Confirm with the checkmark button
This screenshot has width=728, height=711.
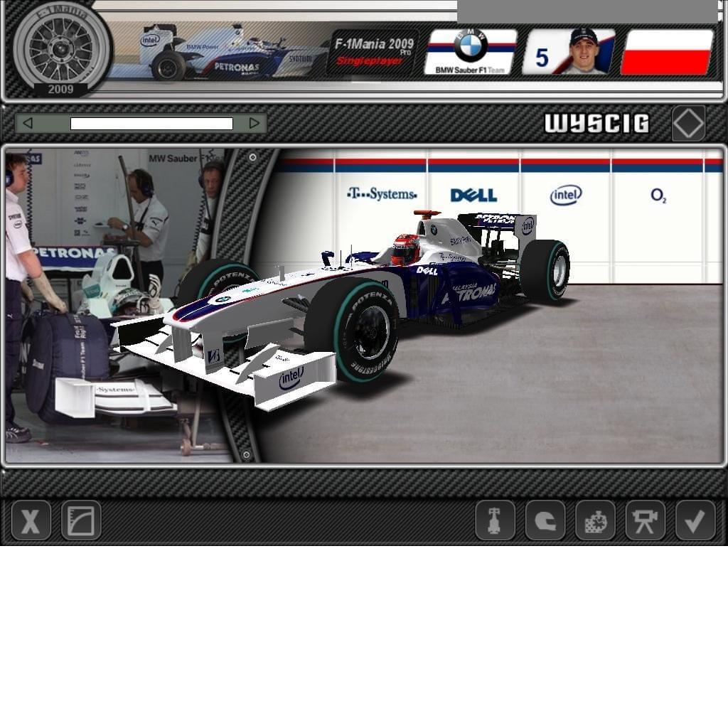pos(695,520)
